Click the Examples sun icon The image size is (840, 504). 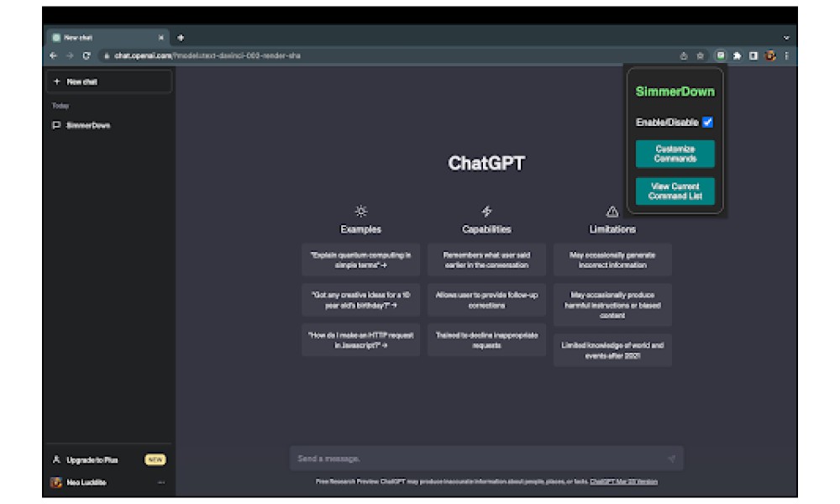[361, 211]
